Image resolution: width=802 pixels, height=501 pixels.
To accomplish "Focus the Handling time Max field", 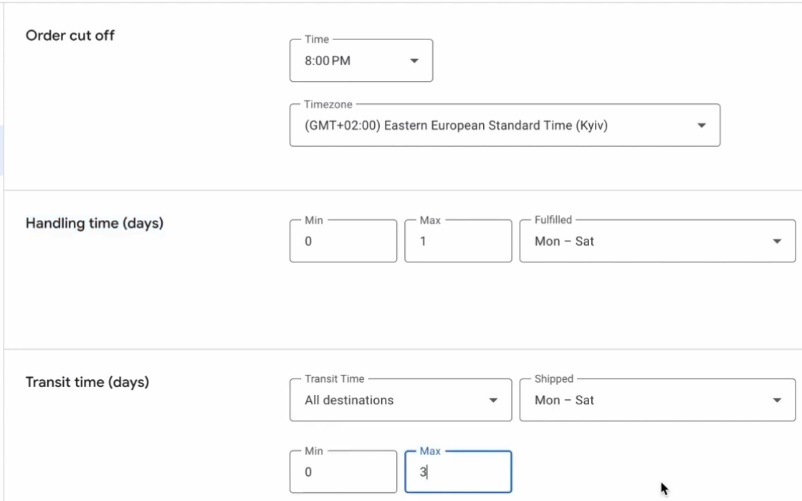I will [x=458, y=242].
